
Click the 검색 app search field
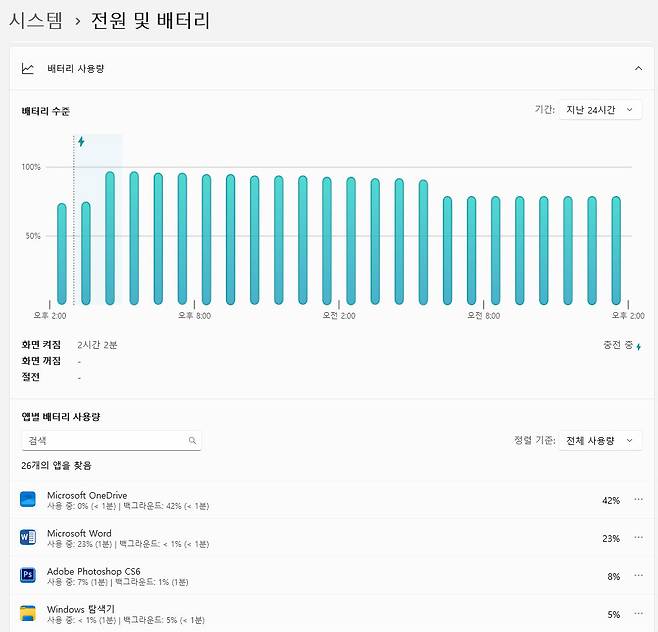[x=104, y=440]
